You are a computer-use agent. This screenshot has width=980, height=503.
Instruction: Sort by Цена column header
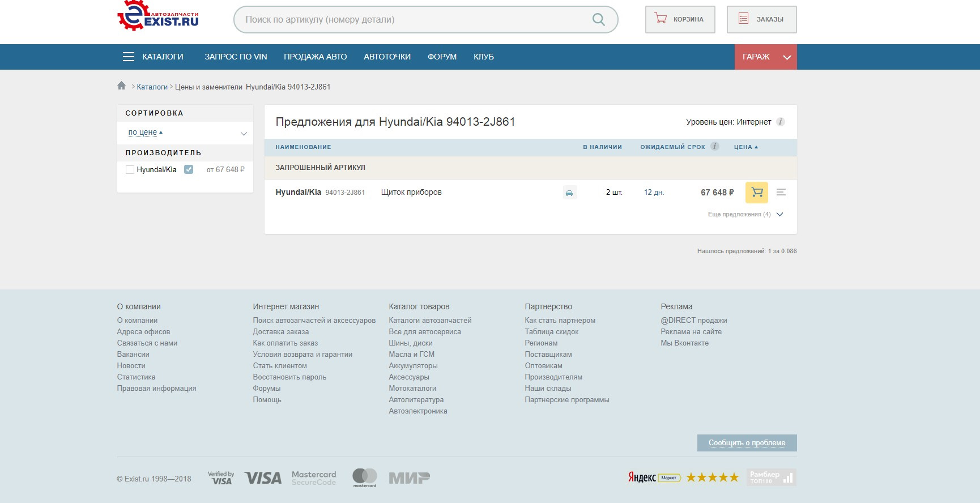point(745,147)
